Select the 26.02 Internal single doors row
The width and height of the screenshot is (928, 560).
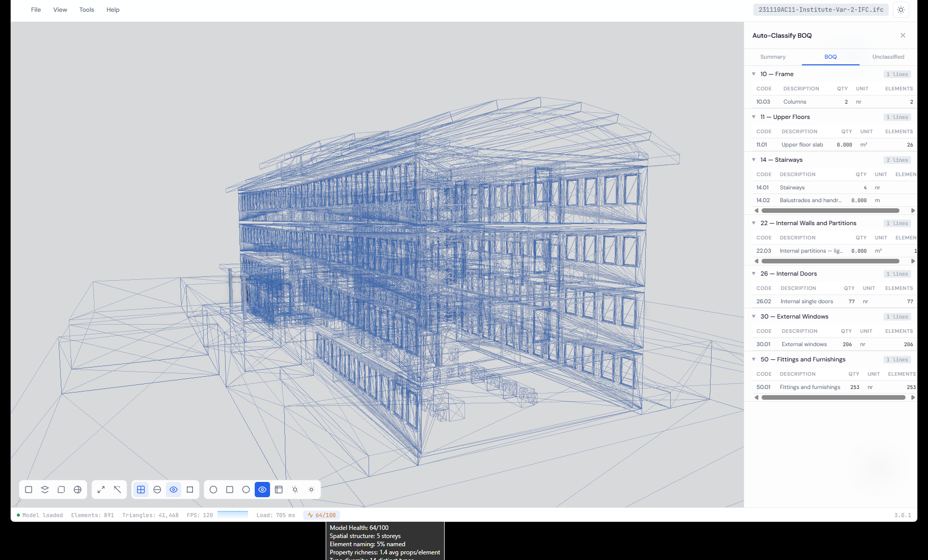pyautogui.click(x=835, y=301)
